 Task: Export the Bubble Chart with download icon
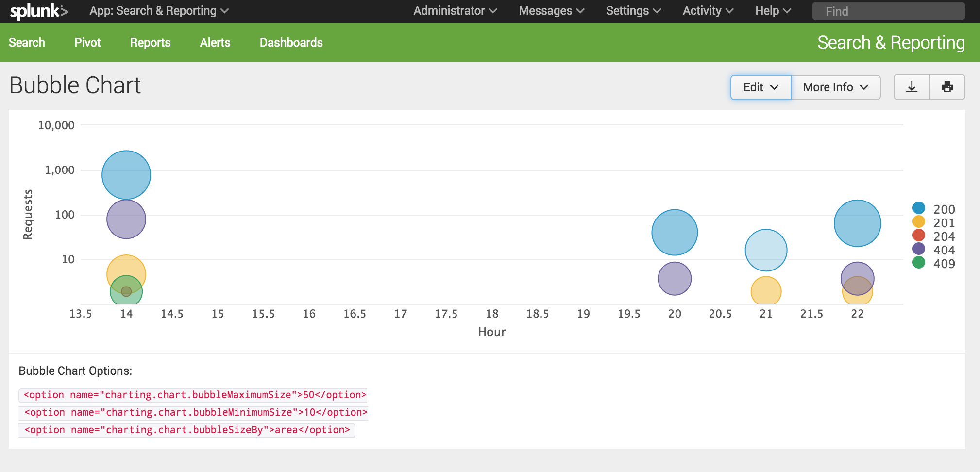(912, 87)
